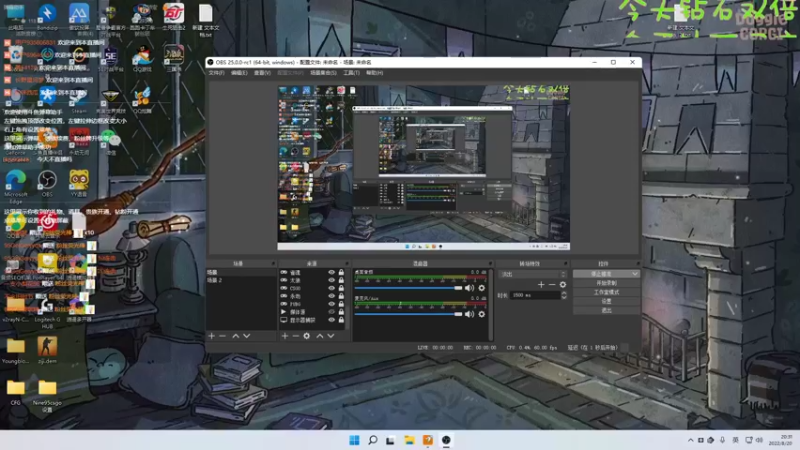Click 工作室模式 (Studio Mode) button

[x=606, y=292]
